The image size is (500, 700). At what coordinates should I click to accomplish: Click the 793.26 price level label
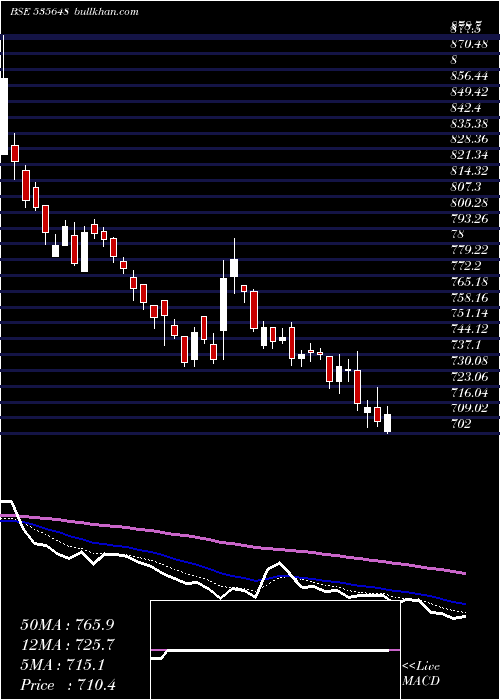[x=468, y=219]
